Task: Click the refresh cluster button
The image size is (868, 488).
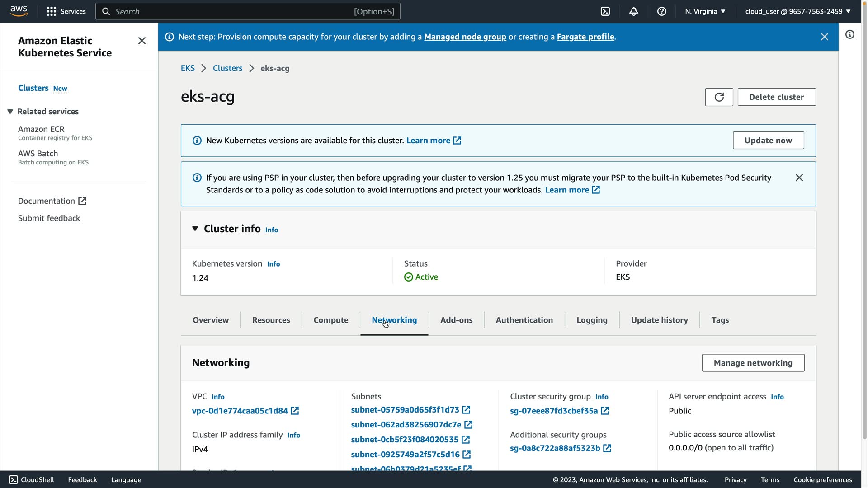Action: [x=719, y=97]
